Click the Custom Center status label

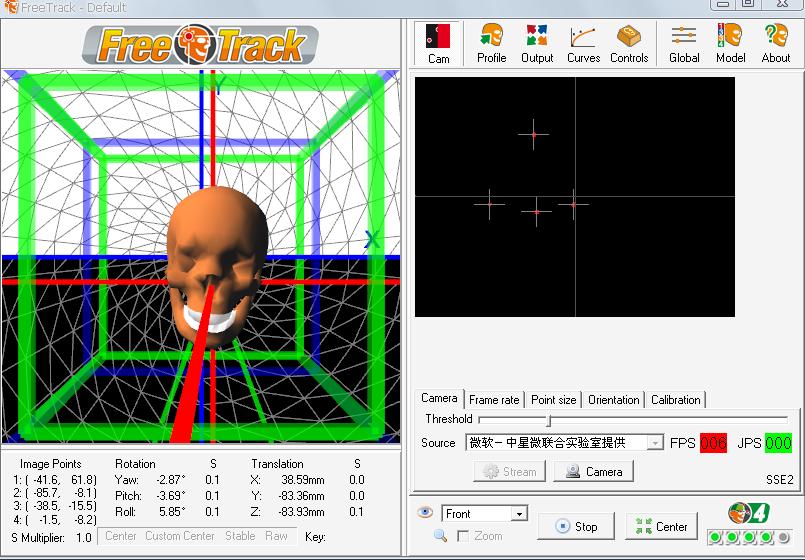click(180, 536)
